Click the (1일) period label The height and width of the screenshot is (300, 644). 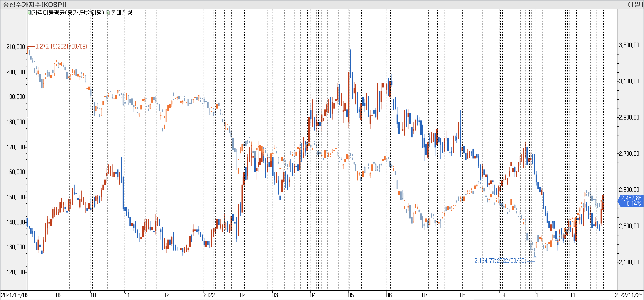[635, 4]
